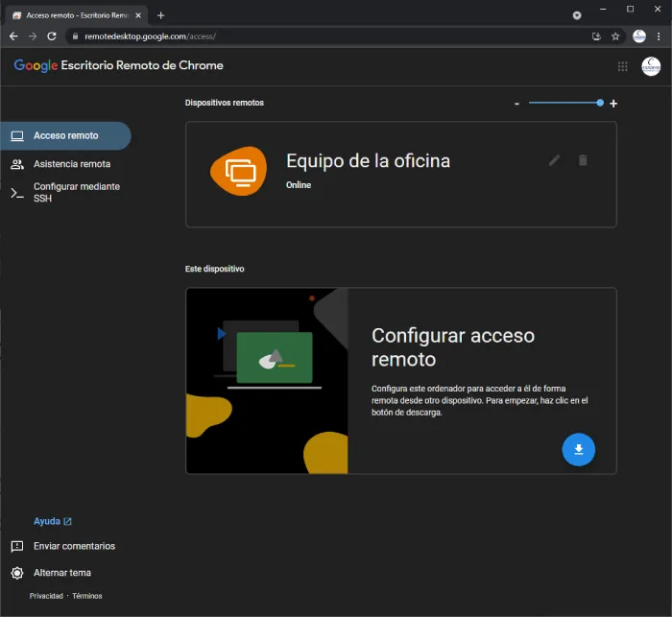
Task: Click the Configurar acceso remoto heading
Action: pyautogui.click(x=453, y=347)
